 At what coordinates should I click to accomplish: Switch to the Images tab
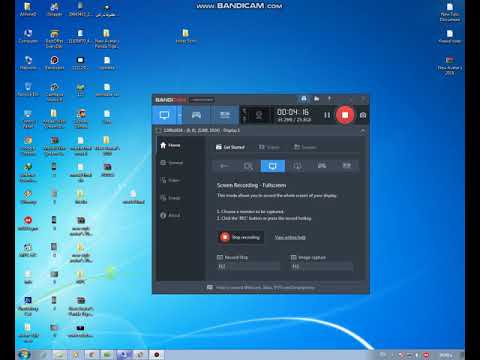click(305, 147)
